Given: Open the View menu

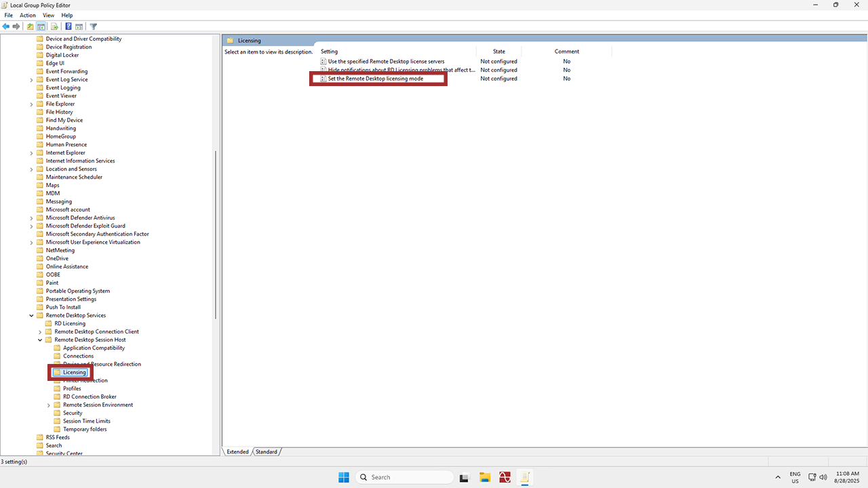Looking at the screenshot, I should 48,15.
